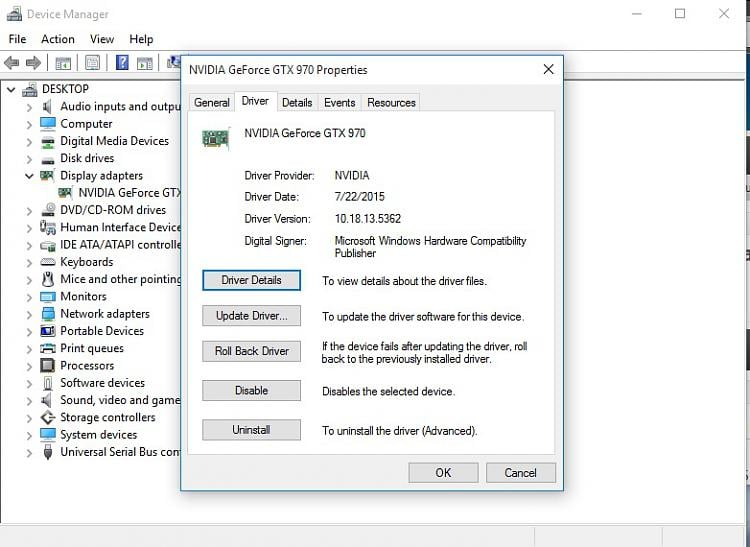This screenshot has height=547, width=750.
Task: Select the Driver tab
Action: pos(255,101)
